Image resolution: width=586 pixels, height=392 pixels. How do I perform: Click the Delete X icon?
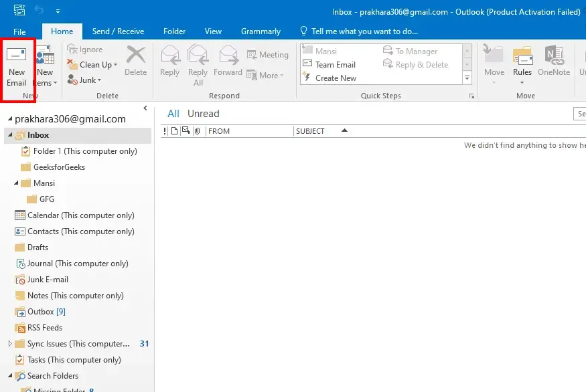136,54
